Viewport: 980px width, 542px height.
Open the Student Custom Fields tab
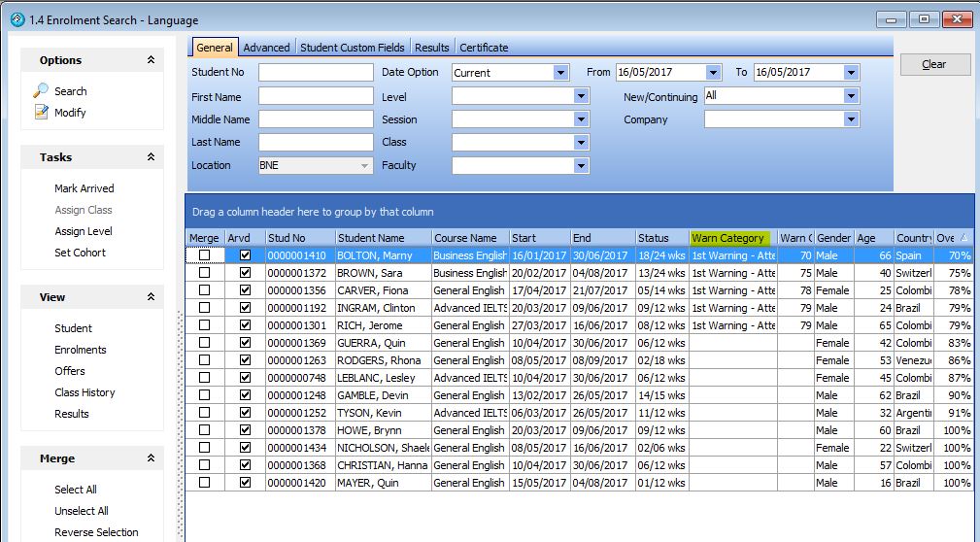[352, 48]
